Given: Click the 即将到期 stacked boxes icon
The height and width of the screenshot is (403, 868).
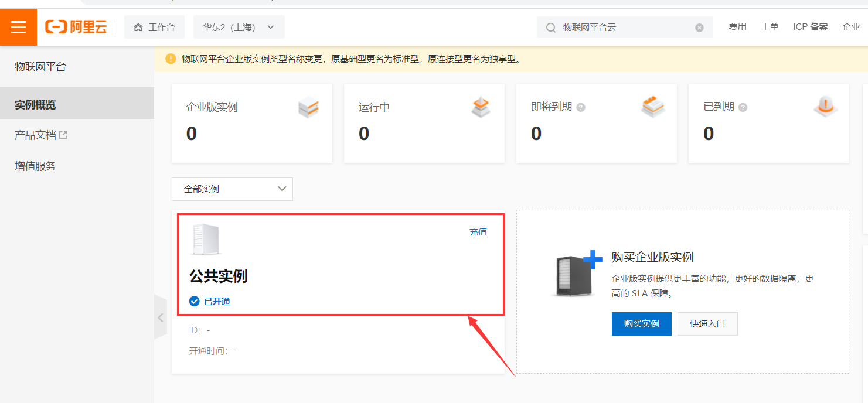Looking at the screenshot, I should coord(653,107).
